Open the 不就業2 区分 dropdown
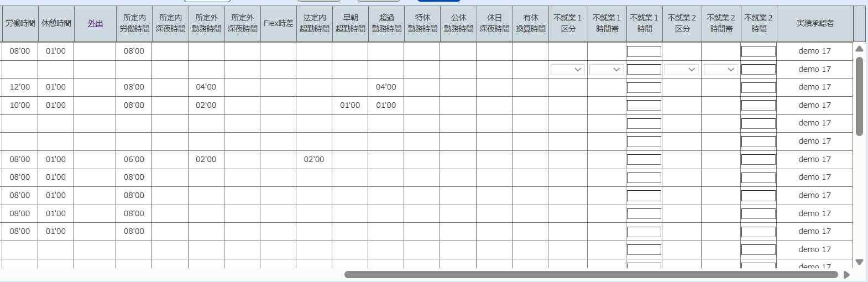This screenshot has height=282, width=868. [x=681, y=69]
